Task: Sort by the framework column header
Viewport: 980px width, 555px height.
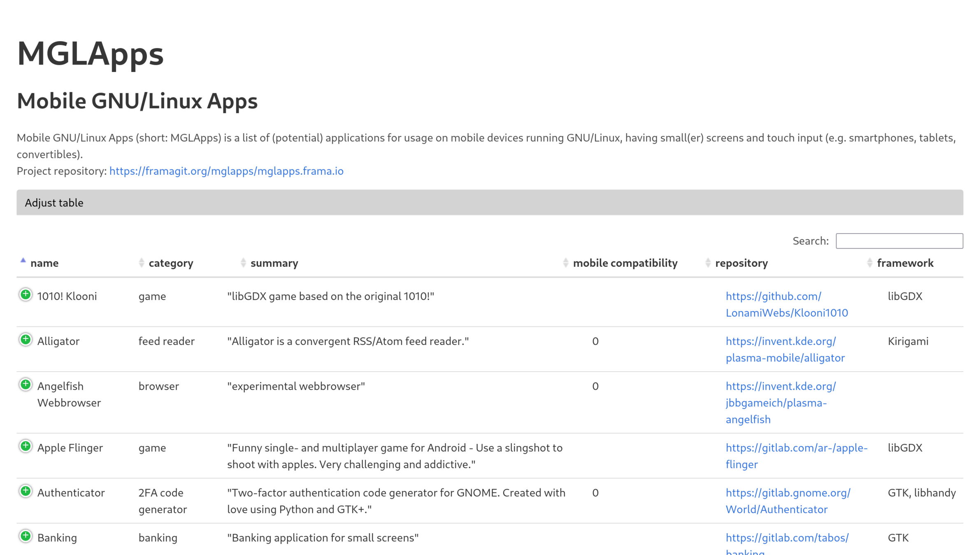Action: [905, 263]
